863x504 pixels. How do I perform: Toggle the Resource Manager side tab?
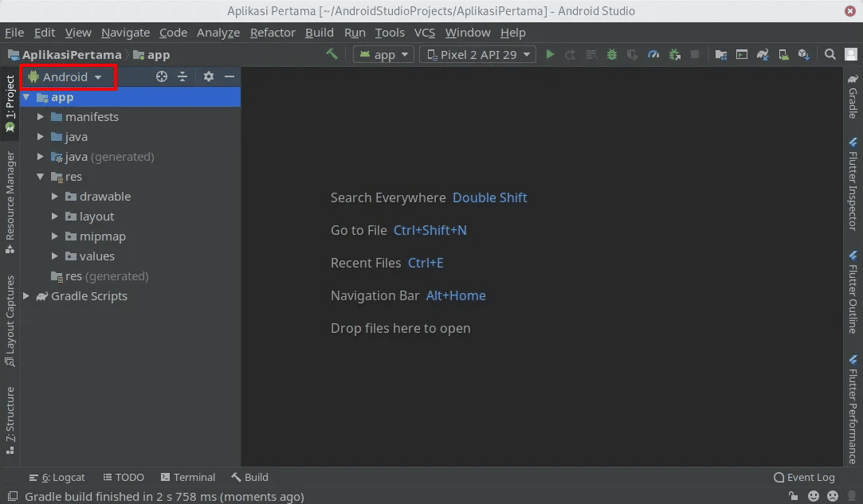tap(10, 202)
